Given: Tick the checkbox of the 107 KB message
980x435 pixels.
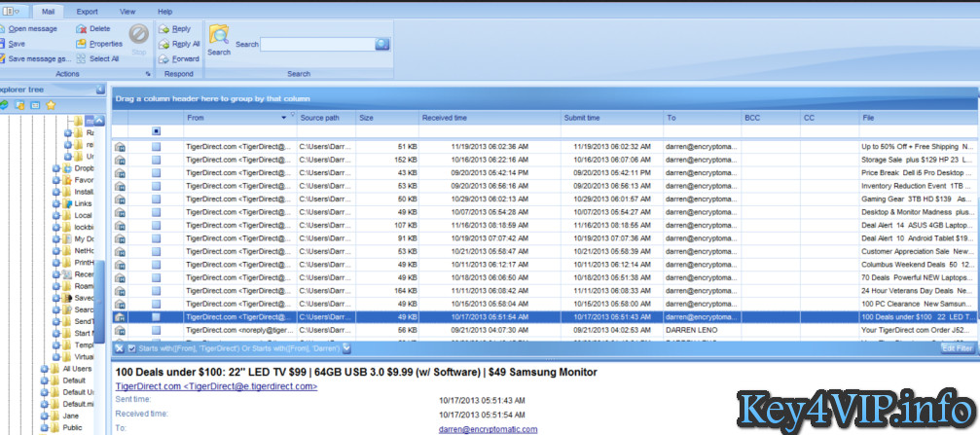Looking at the screenshot, I should tap(157, 225).
